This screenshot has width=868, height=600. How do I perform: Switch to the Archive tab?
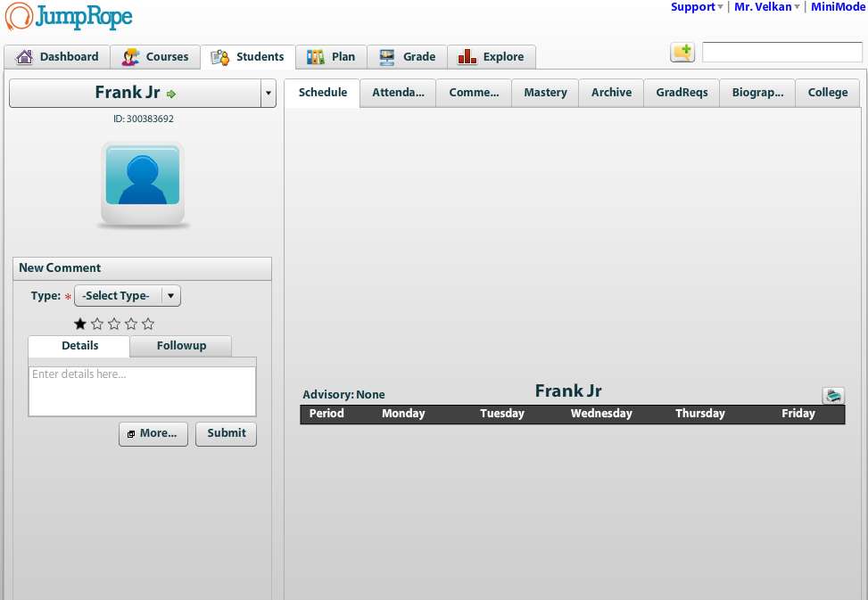tap(611, 93)
